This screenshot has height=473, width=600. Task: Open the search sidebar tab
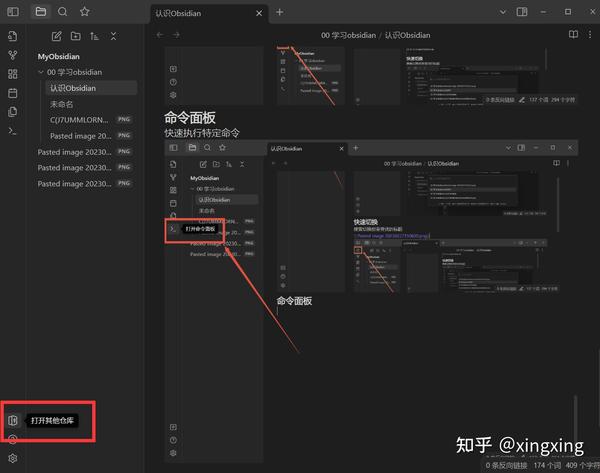[x=62, y=12]
